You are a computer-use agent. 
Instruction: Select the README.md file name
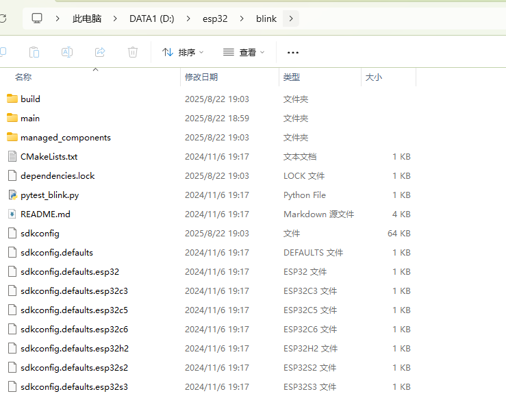tap(45, 214)
